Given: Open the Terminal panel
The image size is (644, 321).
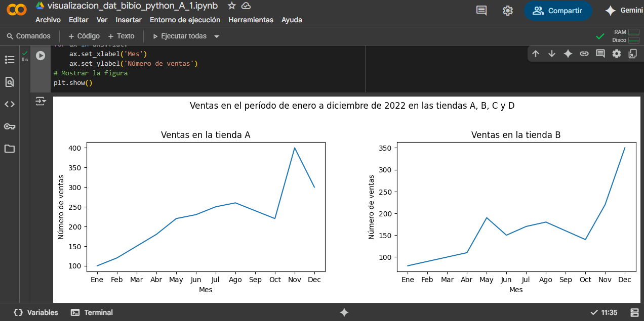Looking at the screenshot, I should pos(92,312).
